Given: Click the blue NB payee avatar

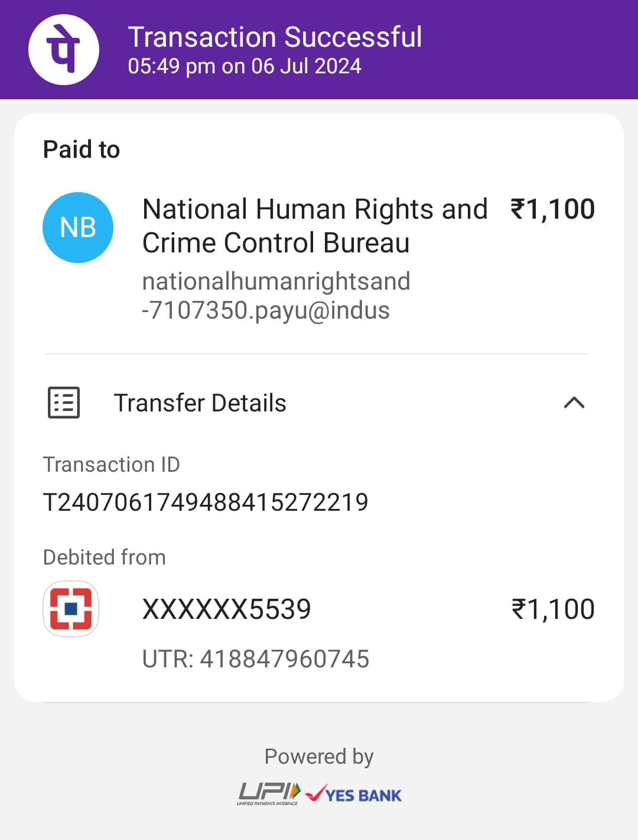Looking at the screenshot, I should click(78, 228).
